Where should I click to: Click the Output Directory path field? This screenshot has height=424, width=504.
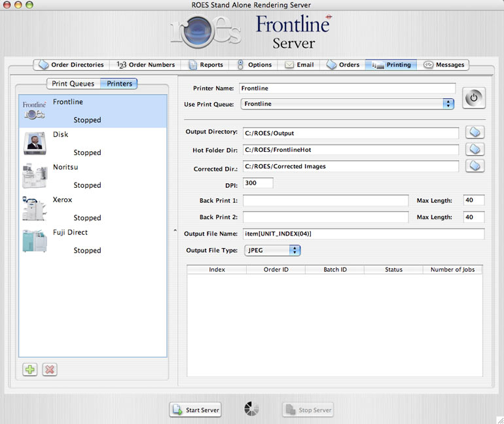tap(351, 133)
